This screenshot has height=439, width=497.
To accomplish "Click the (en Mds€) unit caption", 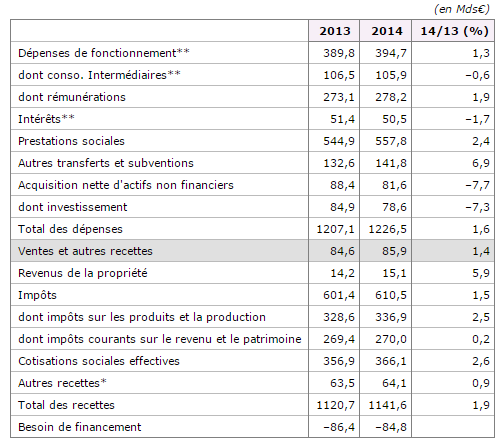I will click(x=462, y=9).
